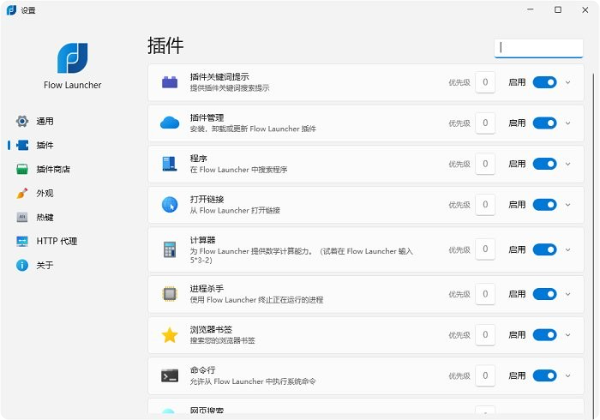
Task: Click the blue program icon of 程序
Action: [x=170, y=164]
